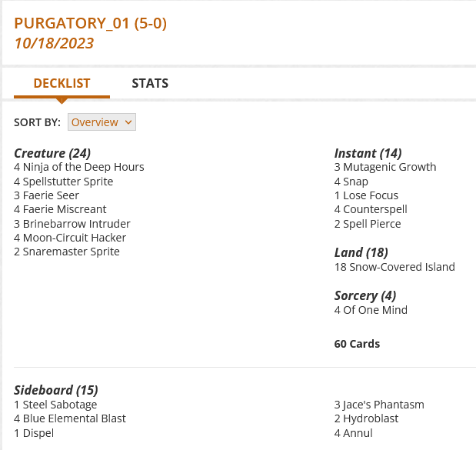Open the Sort By Overview dropdown
This screenshot has height=450, width=476.
102,122
